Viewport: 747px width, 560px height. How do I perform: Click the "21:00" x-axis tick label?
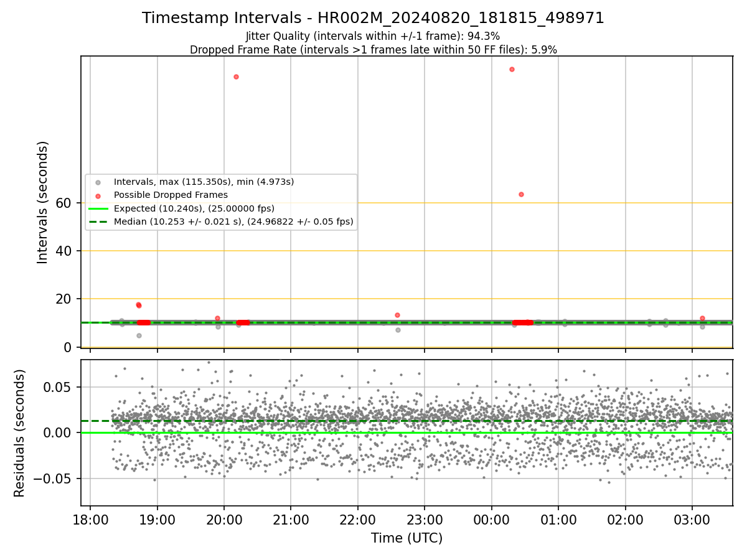point(291,520)
